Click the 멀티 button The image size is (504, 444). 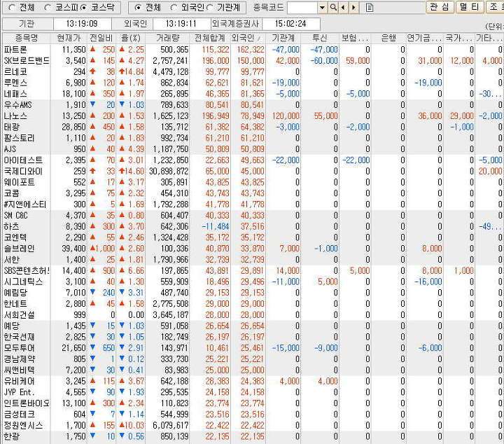click(x=470, y=7)
